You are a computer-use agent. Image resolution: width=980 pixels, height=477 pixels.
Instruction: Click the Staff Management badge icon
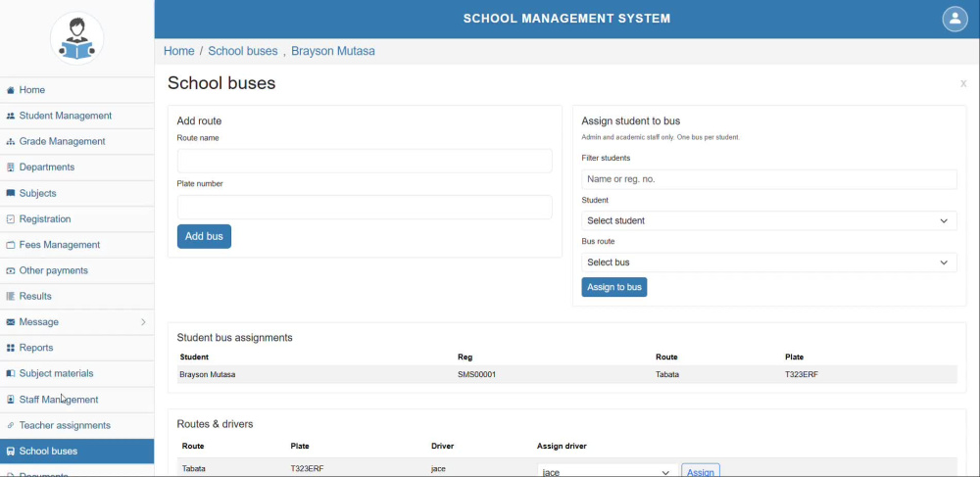click(x=10, y=400)
